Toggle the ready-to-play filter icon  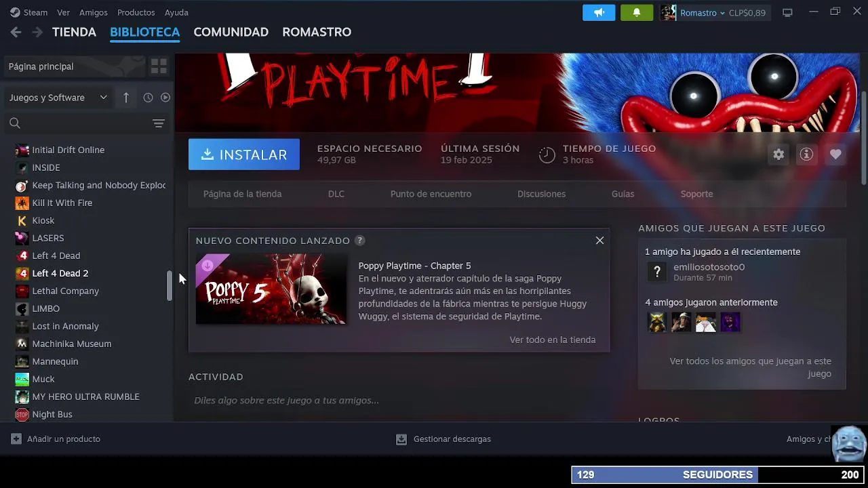165,98
